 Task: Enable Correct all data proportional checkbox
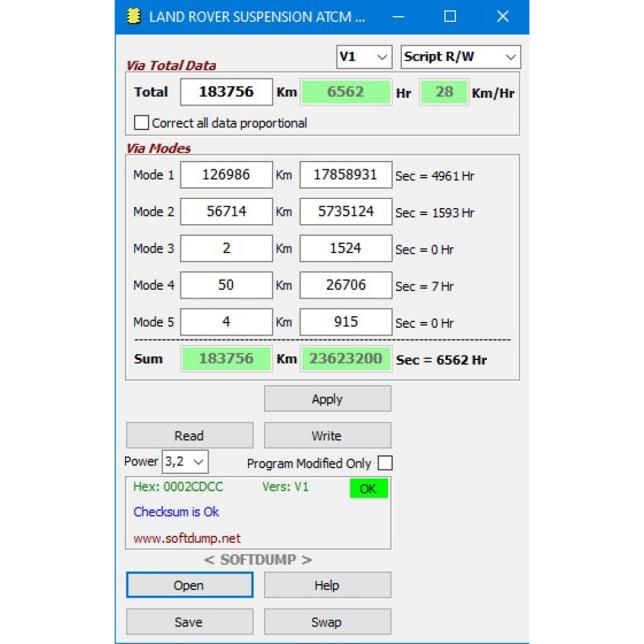tap(141, 123)
